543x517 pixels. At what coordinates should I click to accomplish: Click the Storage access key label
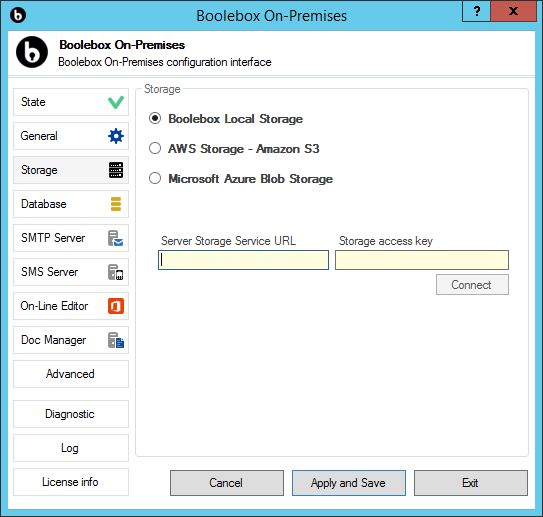click(386, 241)
